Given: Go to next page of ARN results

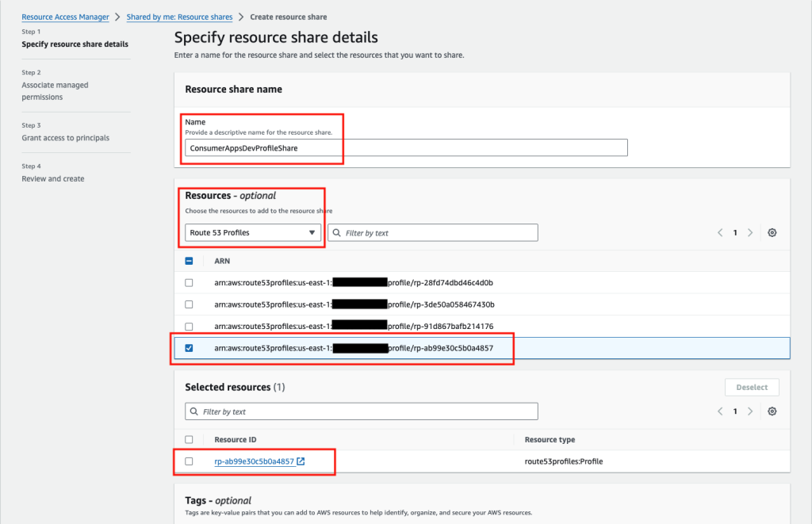Looking at the screenshot, I should tap(749, 232).
